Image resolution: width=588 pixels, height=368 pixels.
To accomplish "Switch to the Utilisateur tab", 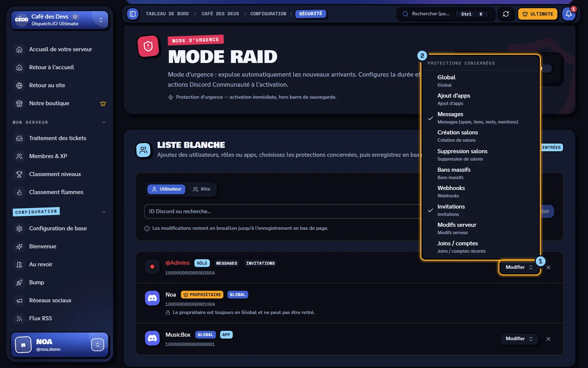I will tap(166, 189).
